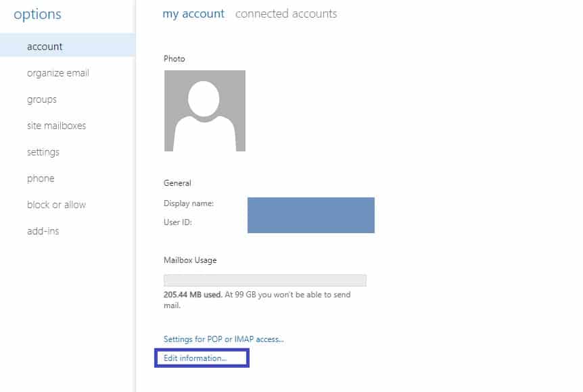Open block or allow options
This screenshot has width=583, height=392.
point(56,205)
